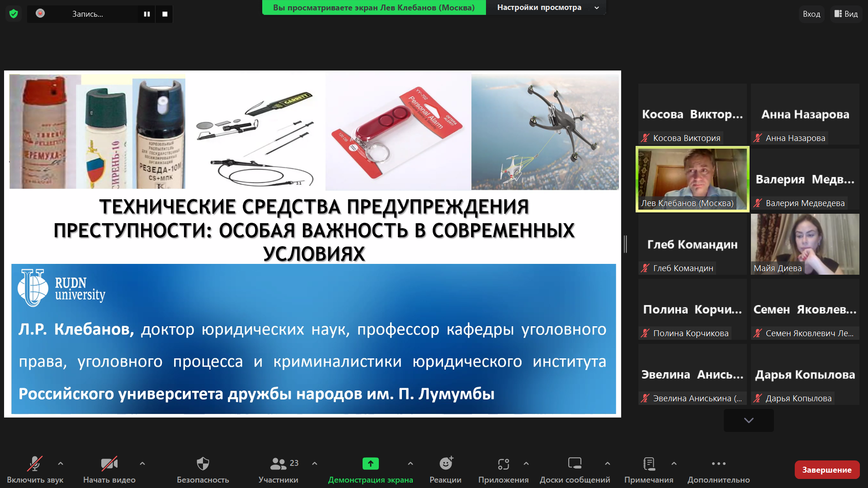Click the muted mic icon beside Валерия Медведева

click(758, 203)
